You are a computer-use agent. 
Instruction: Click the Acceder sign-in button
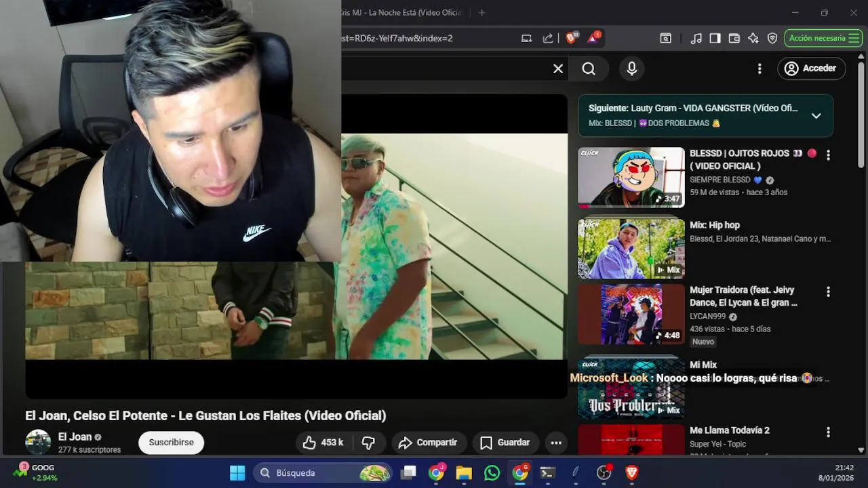coord(811,68)
